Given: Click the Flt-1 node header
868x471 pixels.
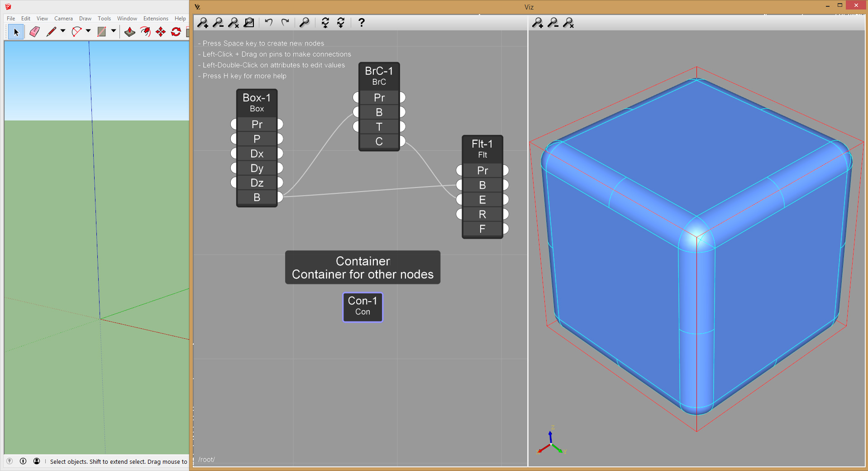Looking at the screenshot, I should pyautogui.click(x=482, y=149).
